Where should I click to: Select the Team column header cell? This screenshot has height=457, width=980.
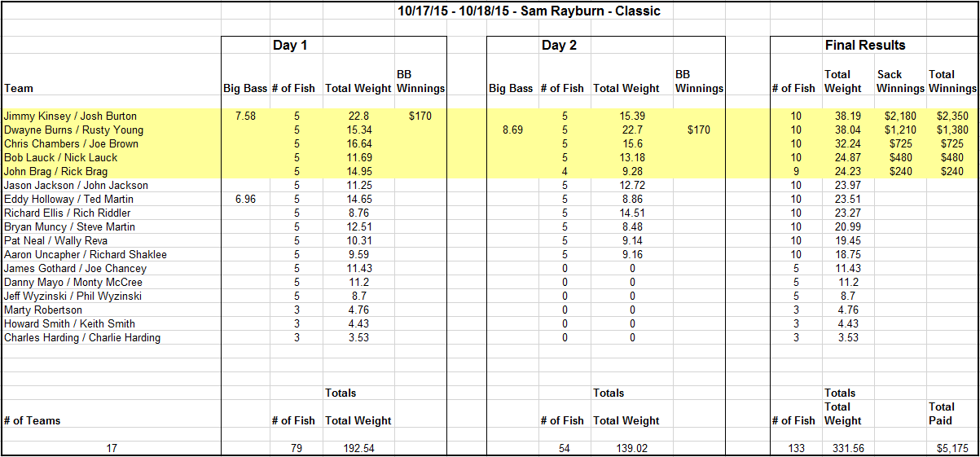(111, 88)
